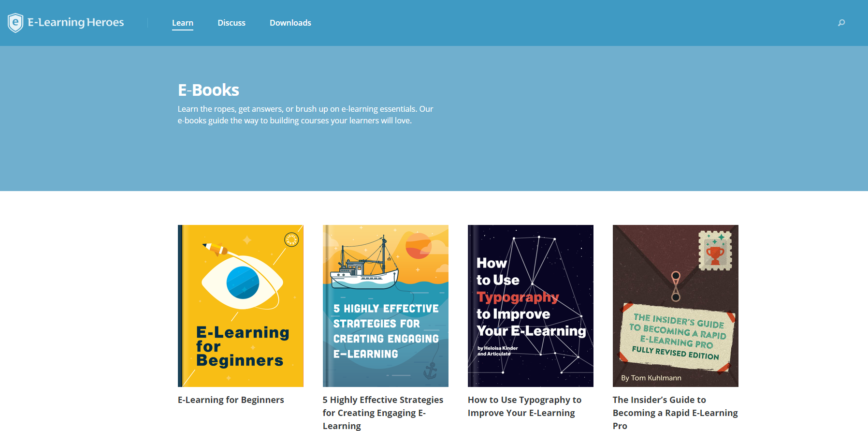868x431 pixels.
Task: Open E-Learning for Beginners book cover
Action: point(241,306)
